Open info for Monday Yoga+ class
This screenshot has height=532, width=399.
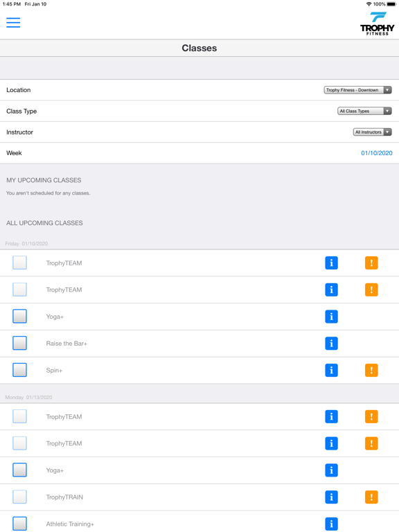331,470
